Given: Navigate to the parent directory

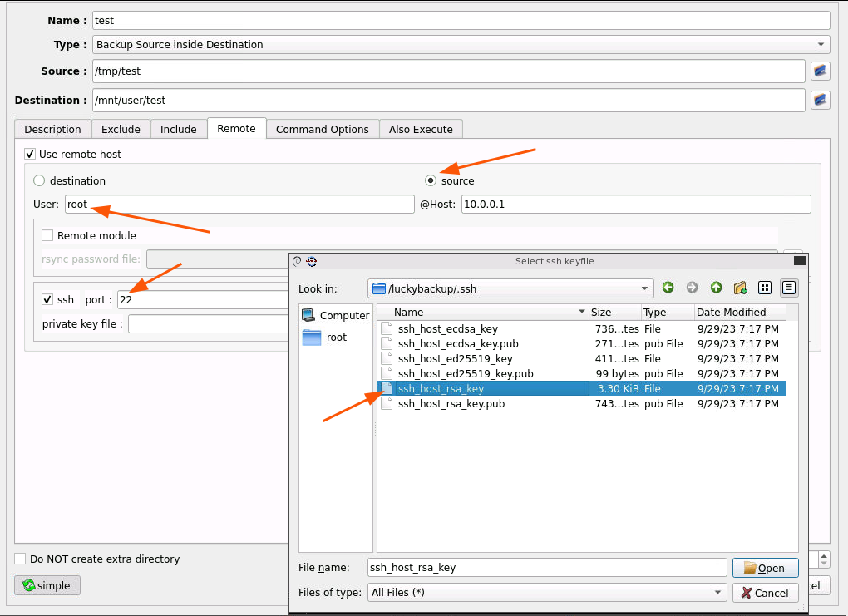Looking at the screenshot, I should click(x=716, y=288).
